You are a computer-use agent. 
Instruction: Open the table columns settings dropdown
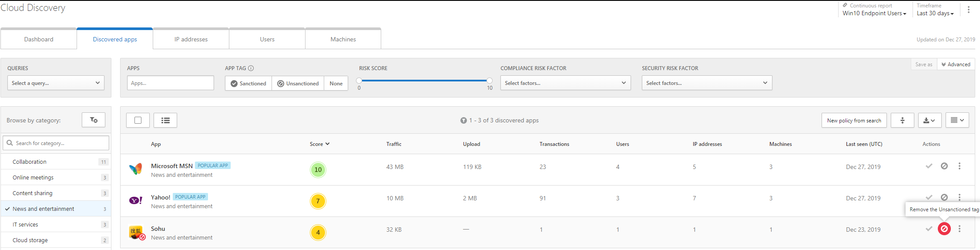(x=957, y=120)
